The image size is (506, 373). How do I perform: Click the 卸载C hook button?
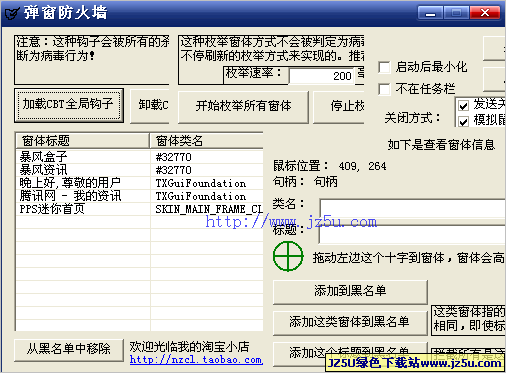point(150,106)
